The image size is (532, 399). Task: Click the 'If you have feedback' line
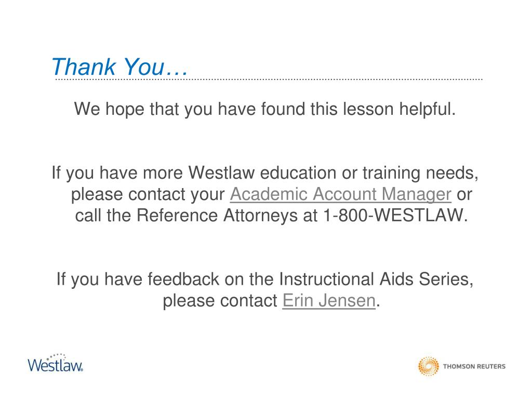(x=264, y=279)
